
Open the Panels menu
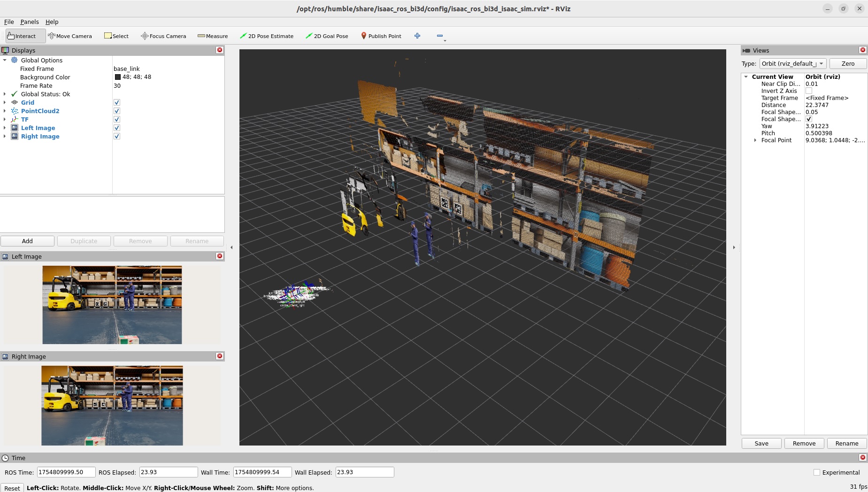coord(29,22)
